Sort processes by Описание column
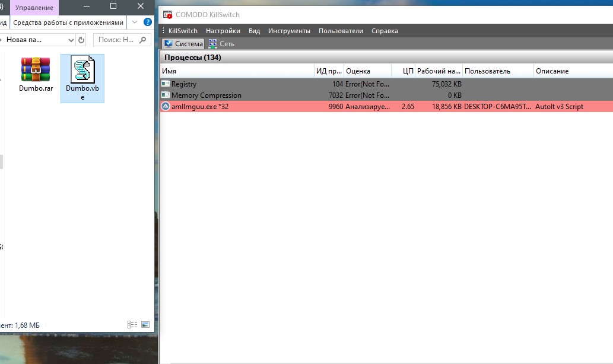The width and height of the screenshot is (613, 364). [x=573, y=71]
